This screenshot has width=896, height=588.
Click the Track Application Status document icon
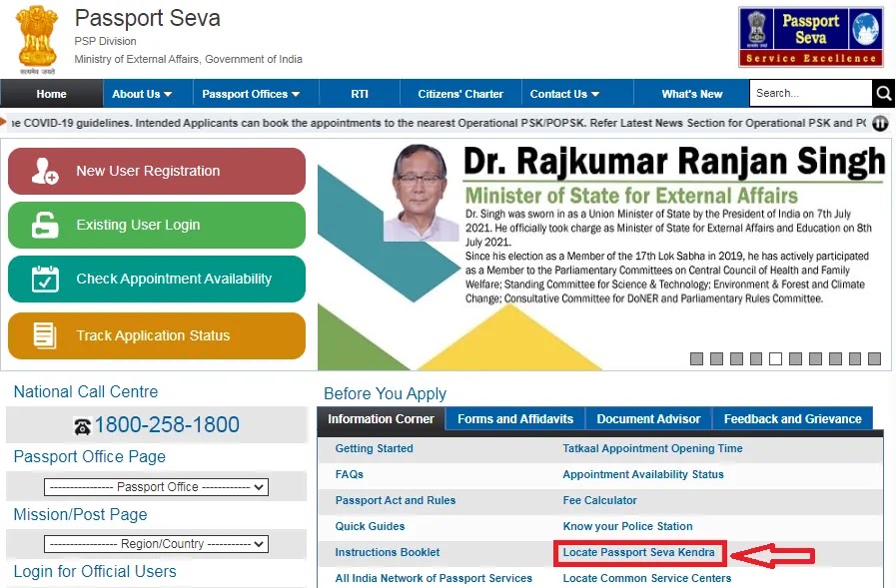pos(45,335)
